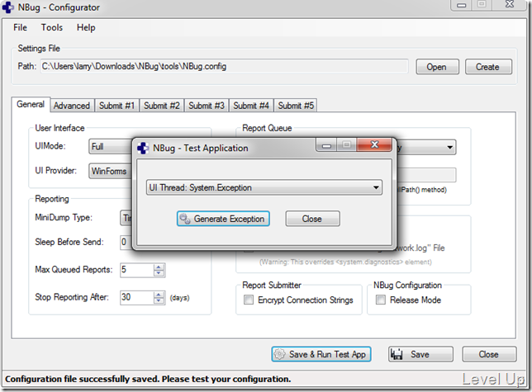Click the 'Configuration file successfully saved' status text
The image size is (532, 392).
pos(148,379)
